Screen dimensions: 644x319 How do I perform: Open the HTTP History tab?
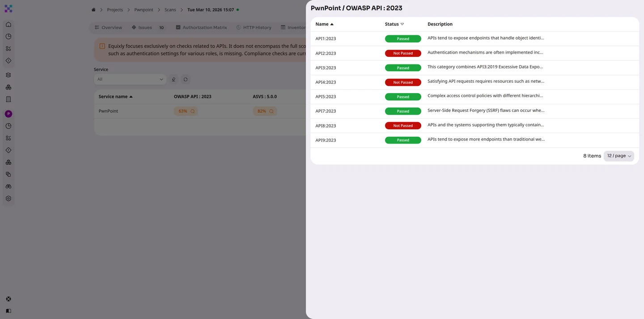pyautogui.click(x=257, y=27)
